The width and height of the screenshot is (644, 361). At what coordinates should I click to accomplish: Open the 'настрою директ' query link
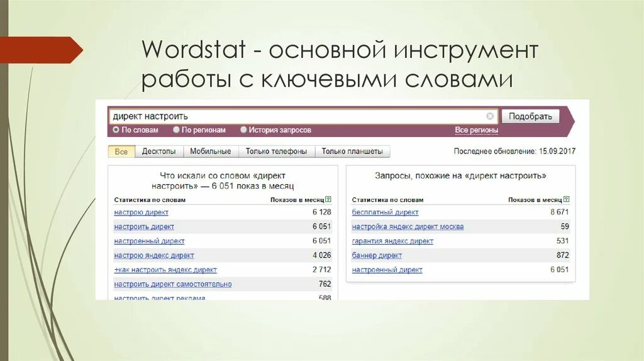[142, 213]
